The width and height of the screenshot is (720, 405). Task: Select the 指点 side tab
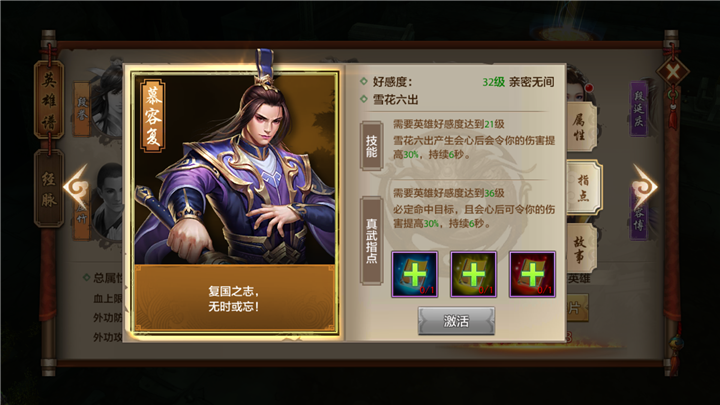point(584,187)
